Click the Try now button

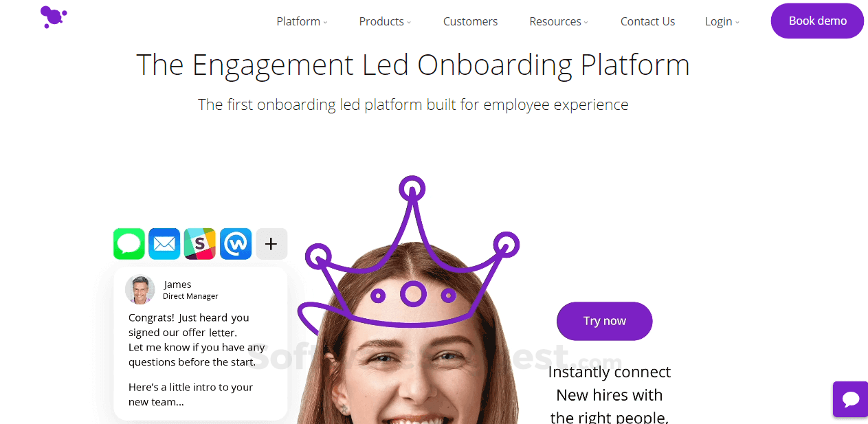604,321
